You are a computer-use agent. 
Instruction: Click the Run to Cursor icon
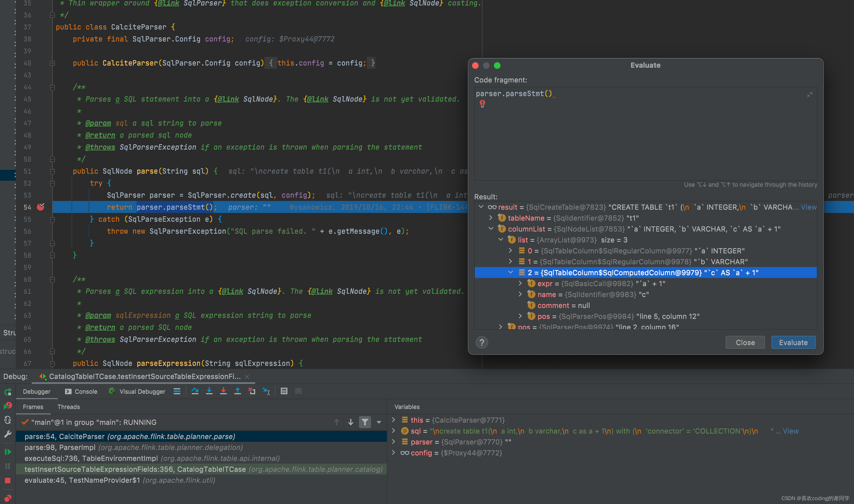[266, 391]
